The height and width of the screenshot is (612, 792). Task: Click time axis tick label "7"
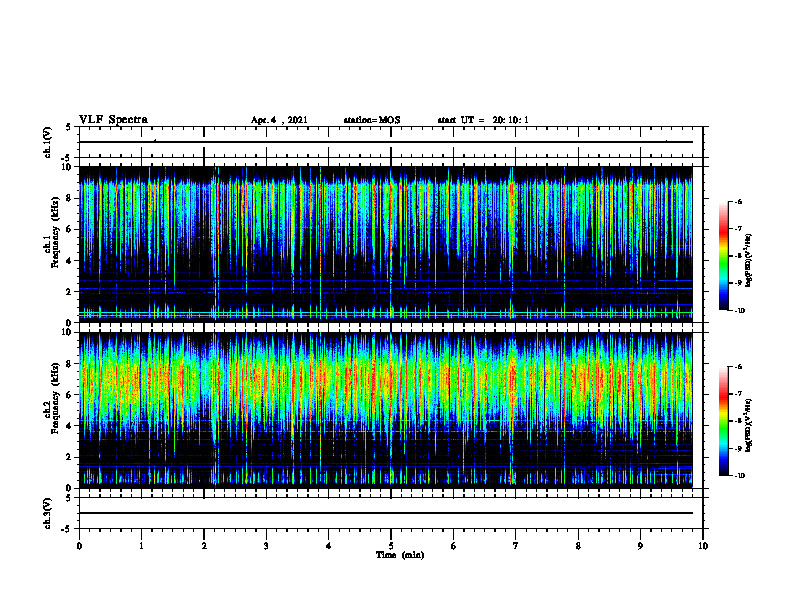(x=516, y=546)
